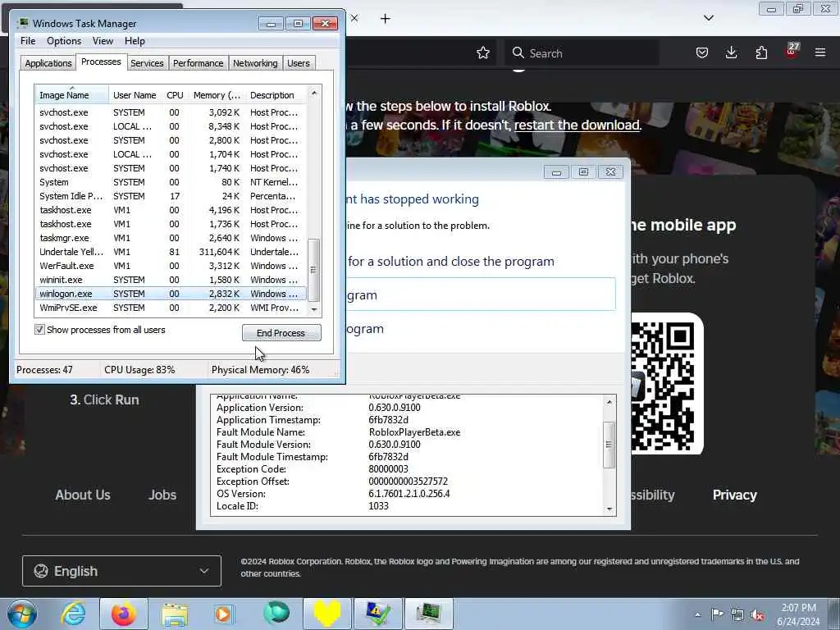This screenshot has width=840, height=630.
Task: Open the File menu in Task Manager
Action: (x=28, y=41)
